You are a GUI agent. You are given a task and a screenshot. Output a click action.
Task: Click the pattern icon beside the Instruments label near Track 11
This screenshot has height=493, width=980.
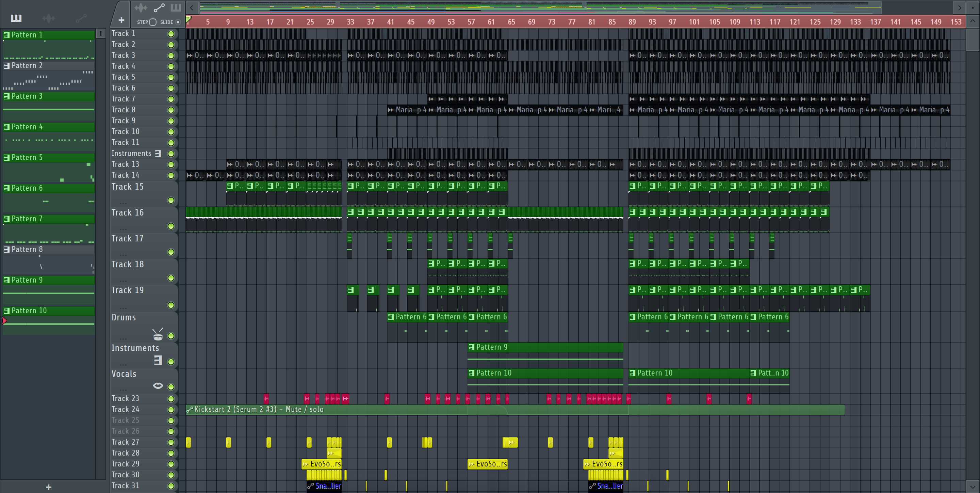pos(158,154)
